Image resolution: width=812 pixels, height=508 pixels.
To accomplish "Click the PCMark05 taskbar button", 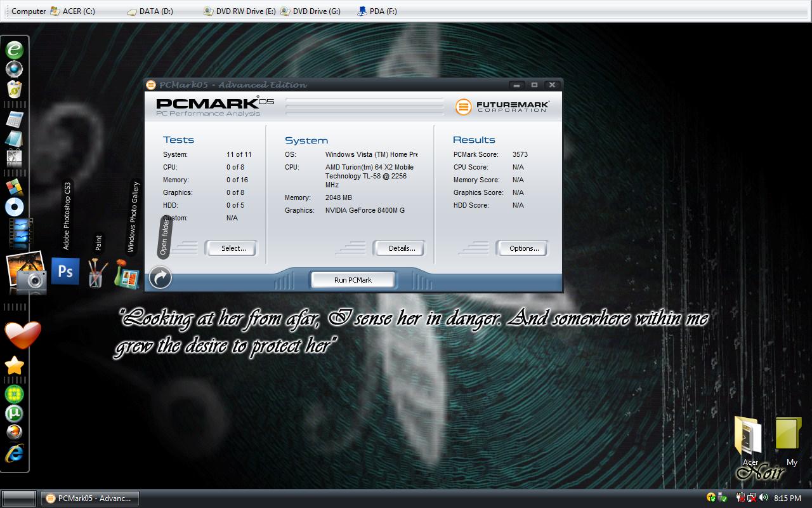I will tap(89, 498).
